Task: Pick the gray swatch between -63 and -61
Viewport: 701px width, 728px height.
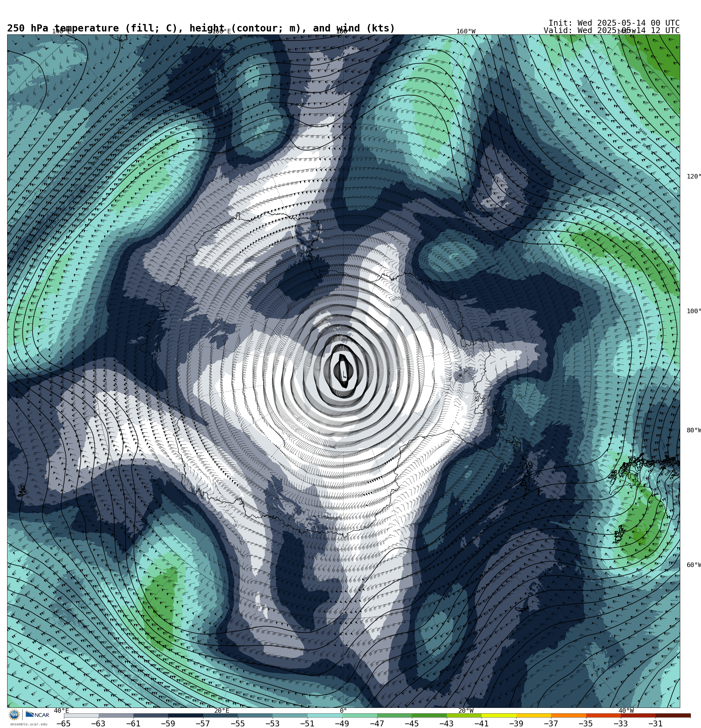Action: pos(116,715)
